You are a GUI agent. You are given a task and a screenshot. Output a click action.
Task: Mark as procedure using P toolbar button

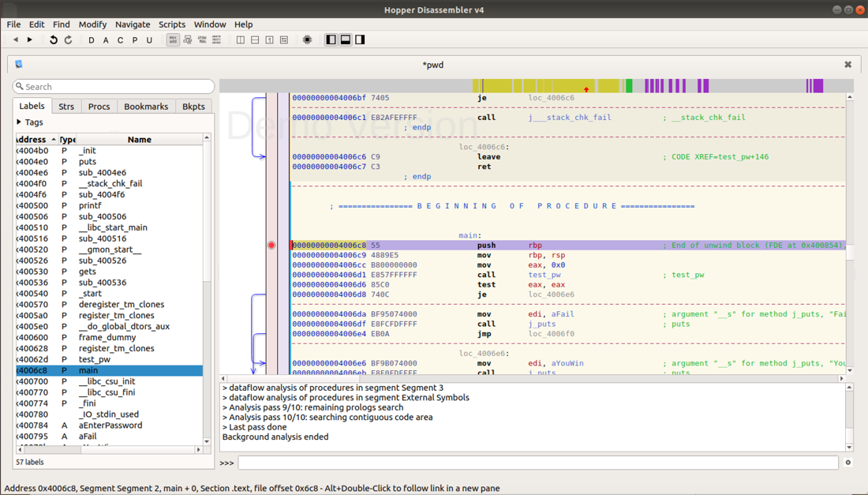point(134,40)
